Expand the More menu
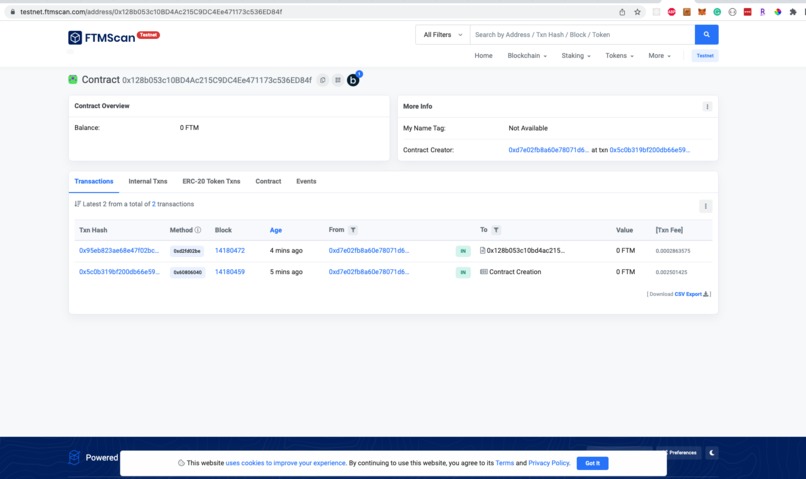 coord(660,56)
